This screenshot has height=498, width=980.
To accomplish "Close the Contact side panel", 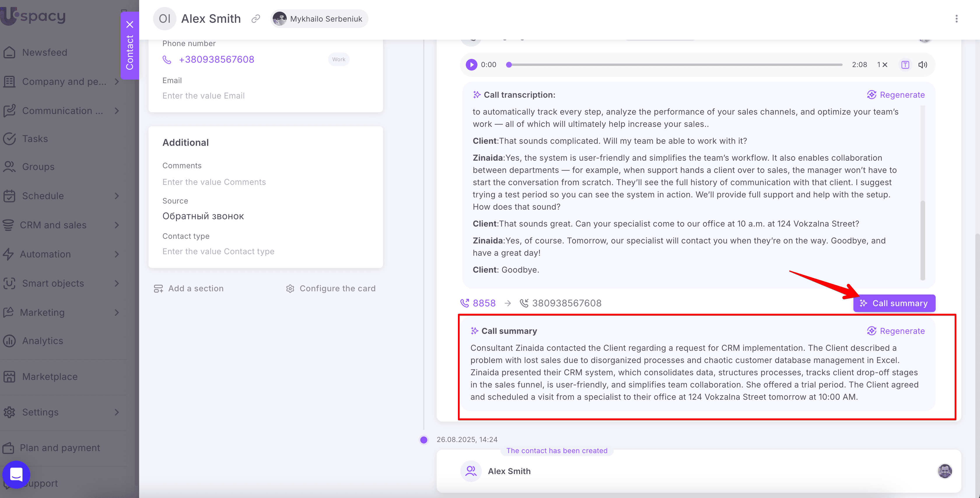I will point(130,25).
